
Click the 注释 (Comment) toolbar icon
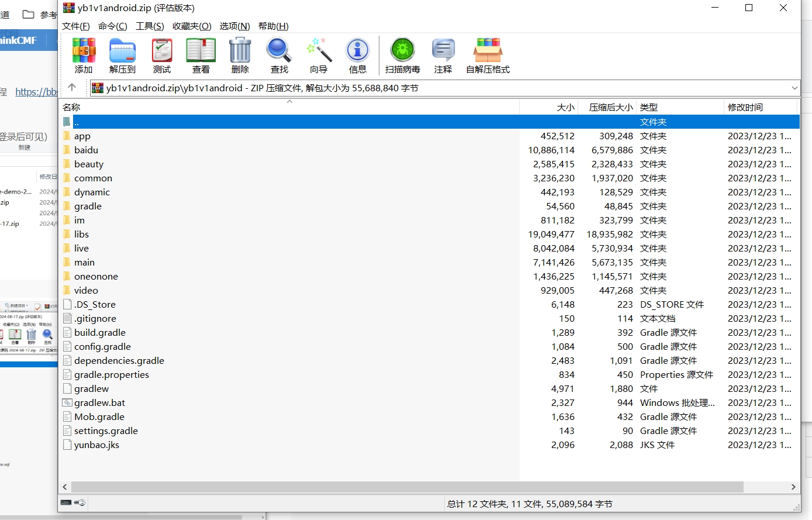coord(443,50)
